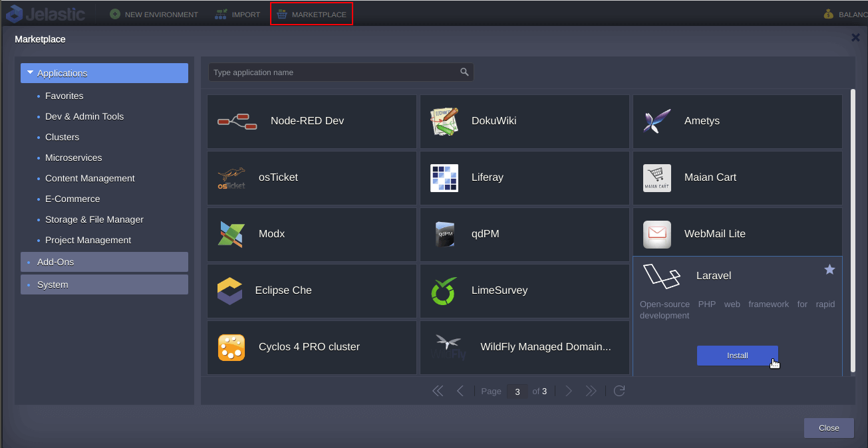Click the Import icon in the toolbar
868x448 pixels.
tap(221, 14)
